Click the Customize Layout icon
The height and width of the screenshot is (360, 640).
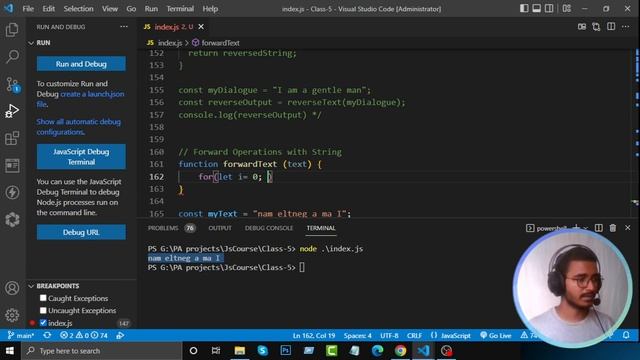pos(567,9)
